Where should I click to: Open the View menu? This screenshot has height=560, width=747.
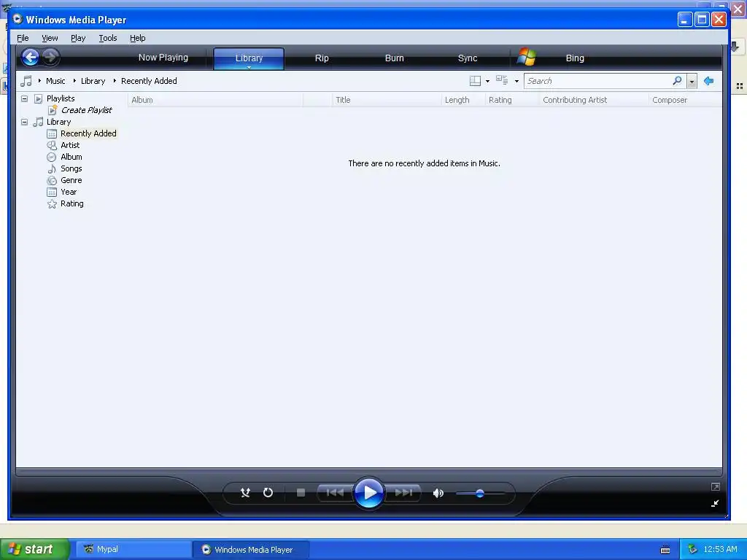(x=50, y=38)
